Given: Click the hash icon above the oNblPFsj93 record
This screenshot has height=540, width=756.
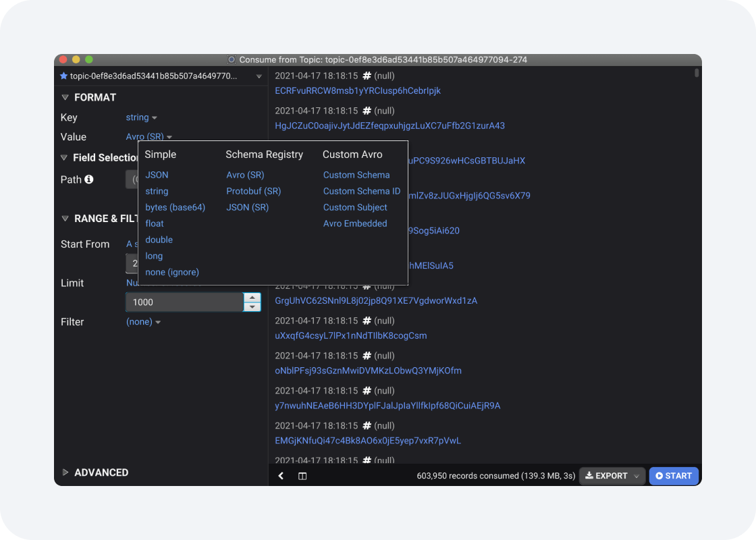Looking at the screenshot, I should coord(367,356).
